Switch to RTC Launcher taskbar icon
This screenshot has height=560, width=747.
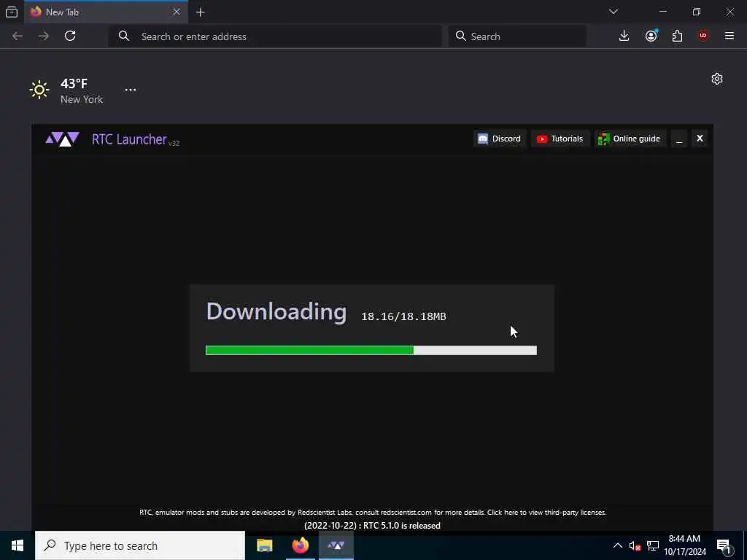(336, 545)
